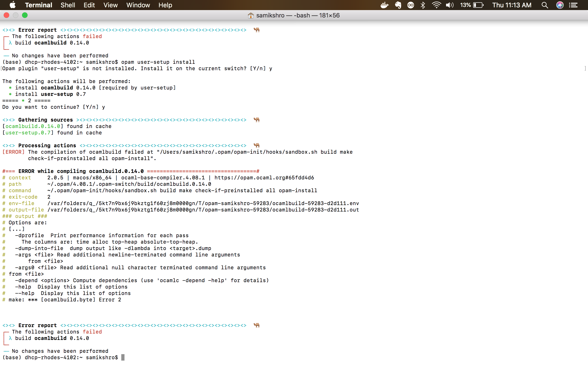Open Spotlight search
Screen dimensions: 588x367
pos(545,5)
